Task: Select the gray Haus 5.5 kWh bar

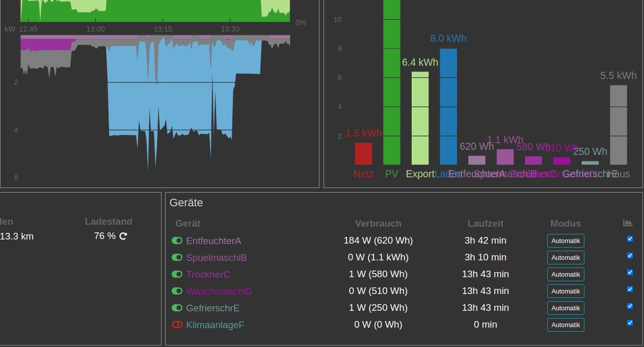Action: [x=619, y=125]
